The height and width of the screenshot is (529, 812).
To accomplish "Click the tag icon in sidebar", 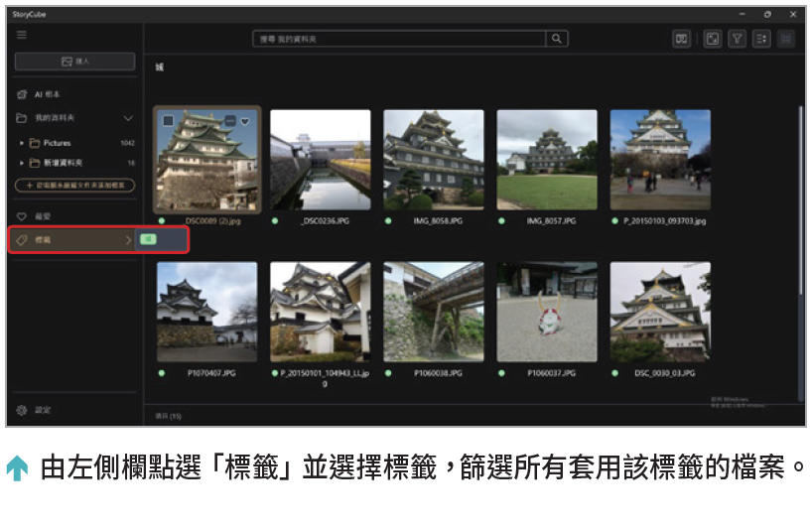I will pos(22,239).
